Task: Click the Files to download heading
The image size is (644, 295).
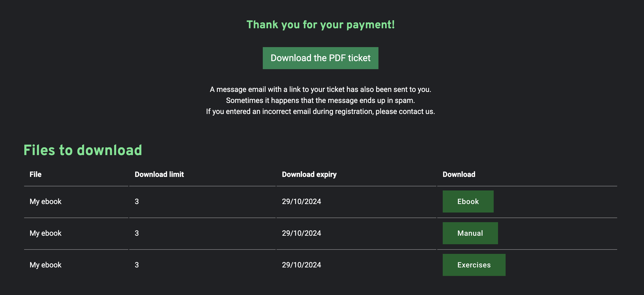Action: pyautogui.click(x=83, y=150)
